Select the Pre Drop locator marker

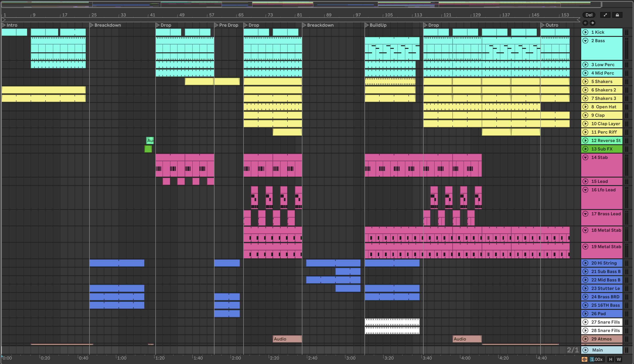tap(216, 25)
